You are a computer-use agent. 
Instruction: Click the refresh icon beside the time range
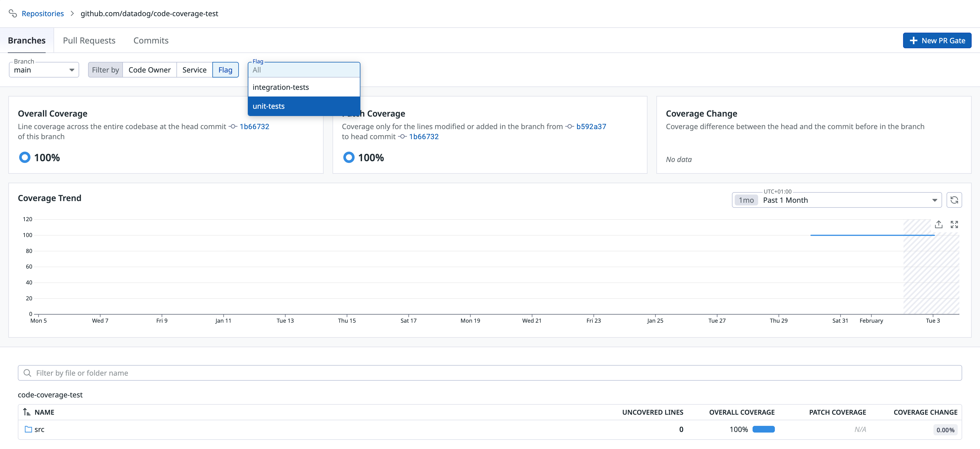click(954, 200)
